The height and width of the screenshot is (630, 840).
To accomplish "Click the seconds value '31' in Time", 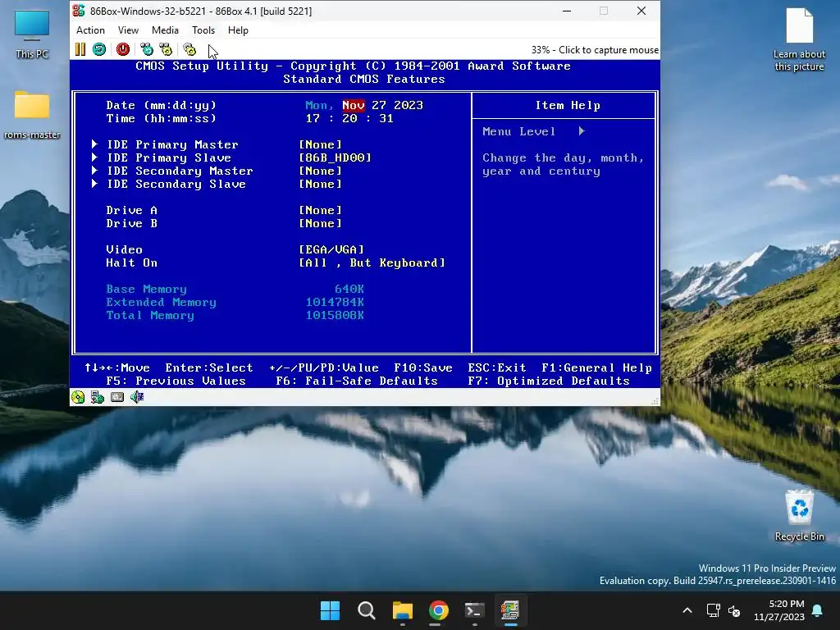I will click(386, 118).
